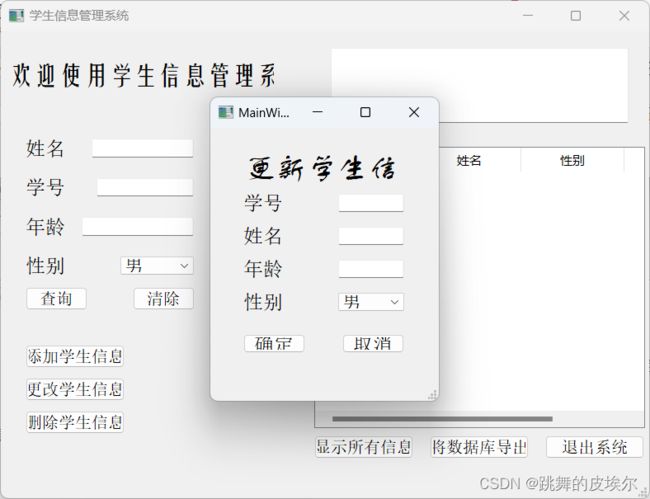Maximize the 学生信息管理系统 main window

pos(575,16)
